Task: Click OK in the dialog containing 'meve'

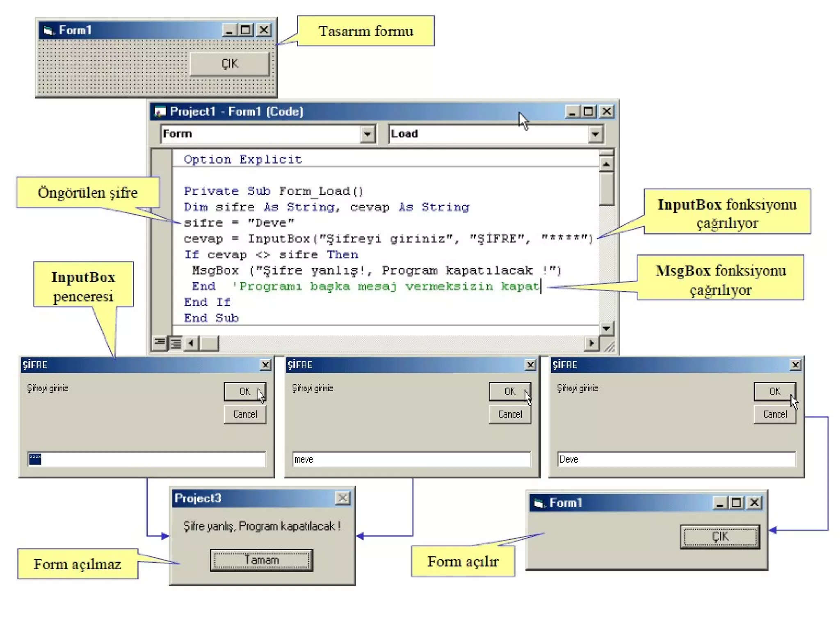Action: [509, 391]
